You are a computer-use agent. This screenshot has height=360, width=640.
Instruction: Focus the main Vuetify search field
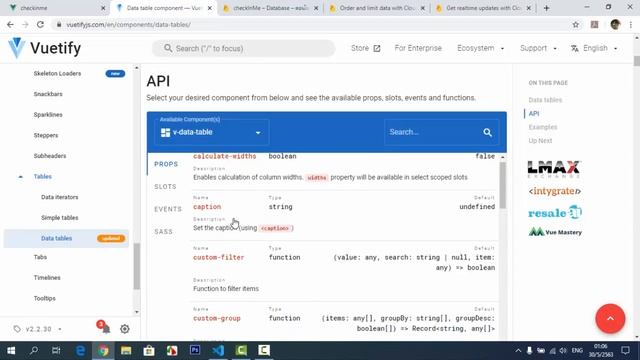[244, 48]
